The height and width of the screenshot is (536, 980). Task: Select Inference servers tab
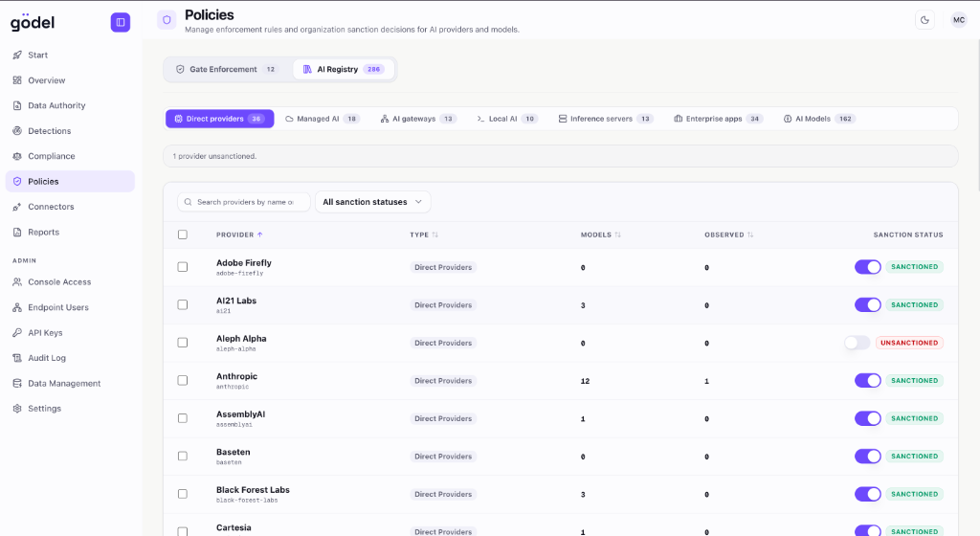pos(605,119)
